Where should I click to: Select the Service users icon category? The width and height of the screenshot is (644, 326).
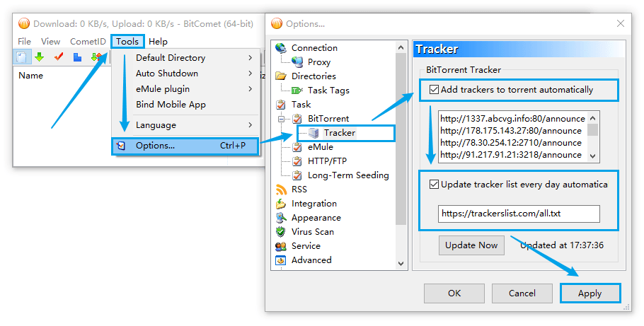click(280, 246)
